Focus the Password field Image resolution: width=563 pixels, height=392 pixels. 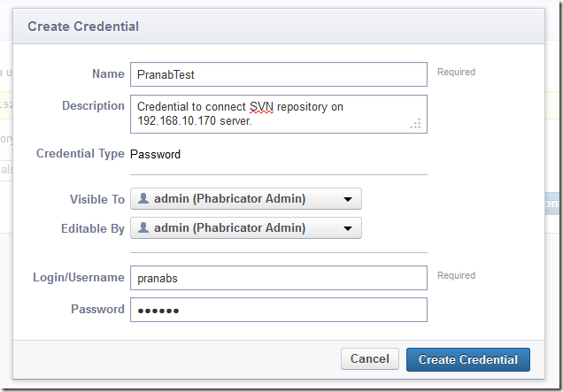pos(278,310)
